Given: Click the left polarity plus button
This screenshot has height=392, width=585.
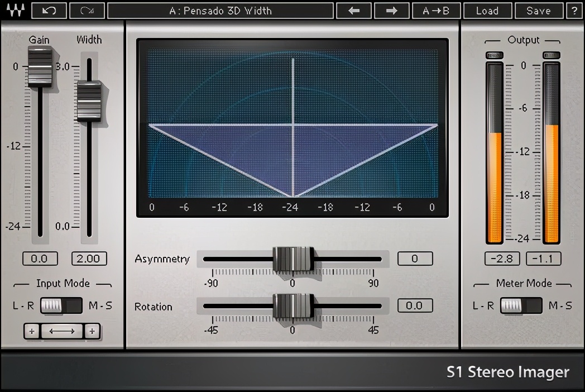Looking at the screenshot, I should point(32,331).
